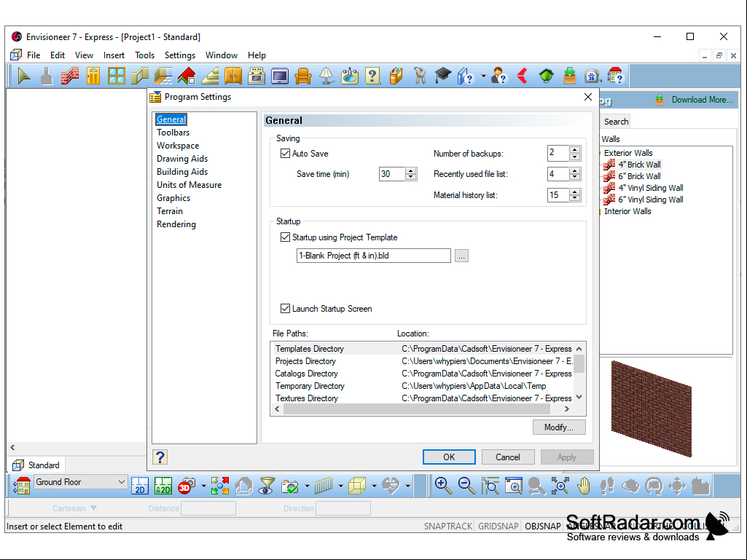Increase the Material history list value
747x560 pixels.
[575, 192]
